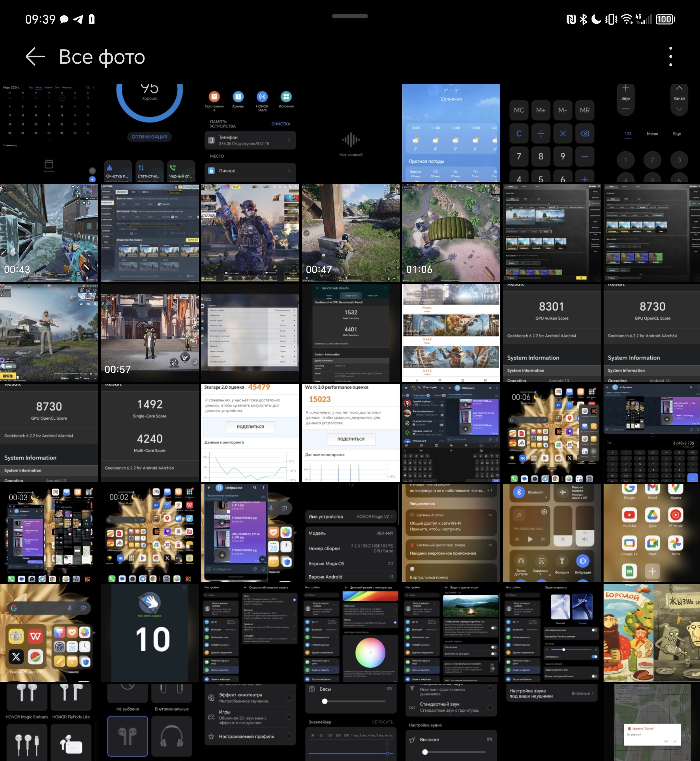The height and width of the screenshot is (761, 700).
Task: Open the Storage 2.0 score 45479 screenshot
Action: [250, 433]
